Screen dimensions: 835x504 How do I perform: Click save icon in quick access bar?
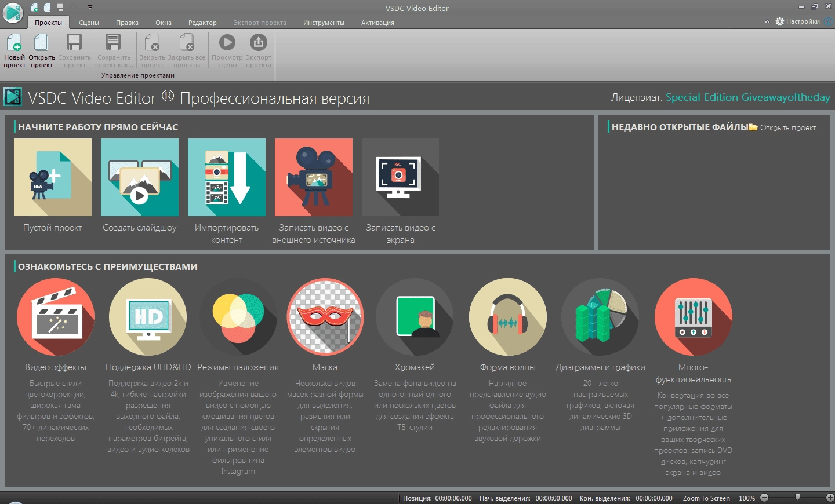tap(60, 8)
